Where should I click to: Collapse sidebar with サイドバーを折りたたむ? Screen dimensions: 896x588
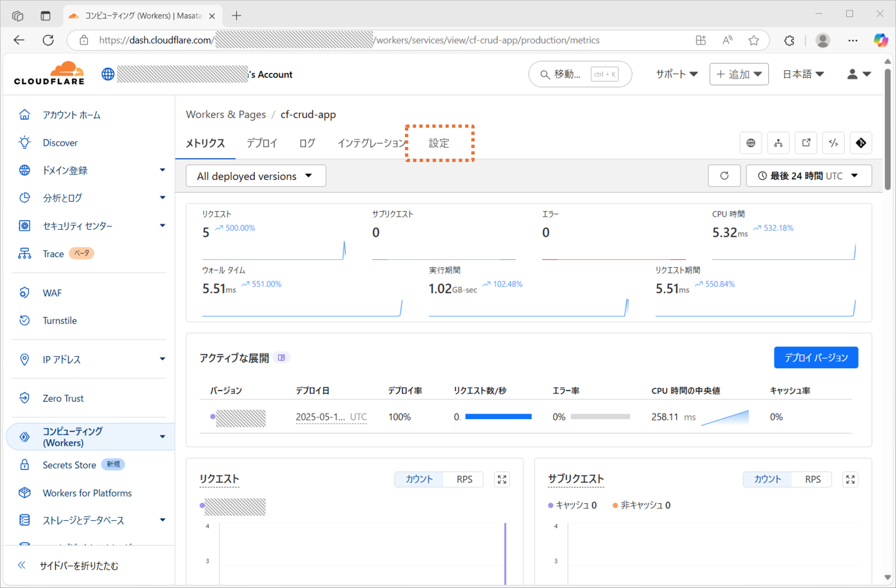click(79, 566)
